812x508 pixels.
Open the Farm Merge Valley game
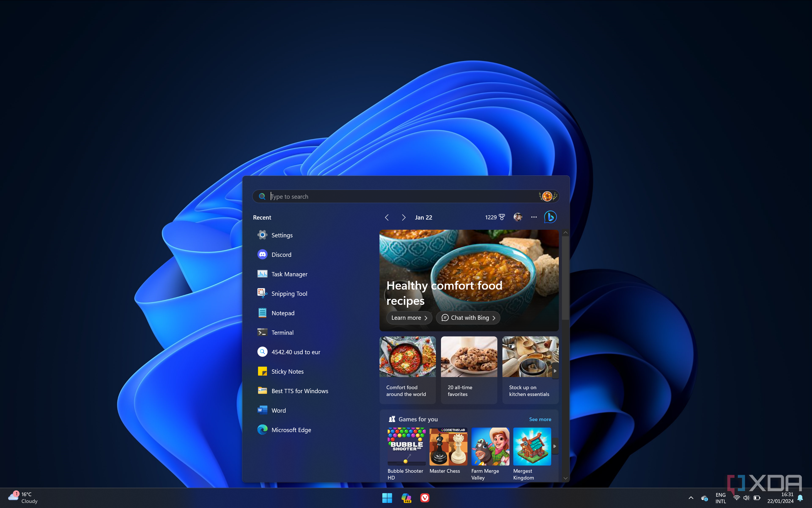[x=490, y=454]
